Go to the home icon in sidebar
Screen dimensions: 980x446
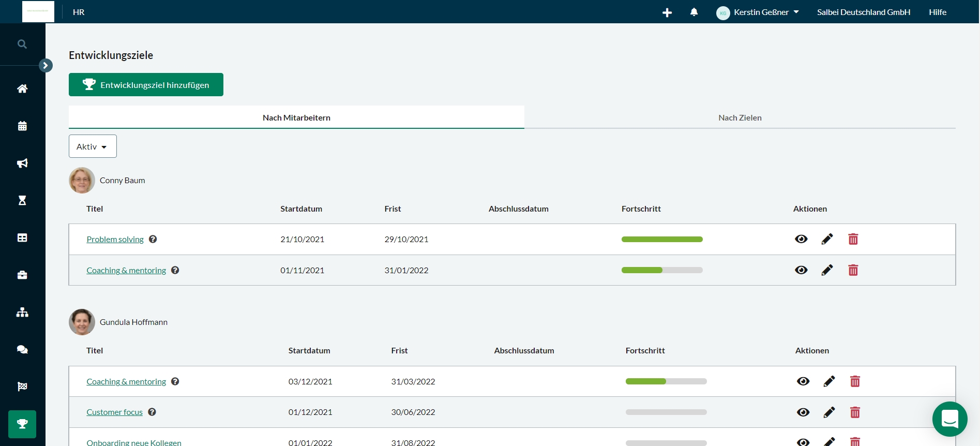click(x=22, y=88)
